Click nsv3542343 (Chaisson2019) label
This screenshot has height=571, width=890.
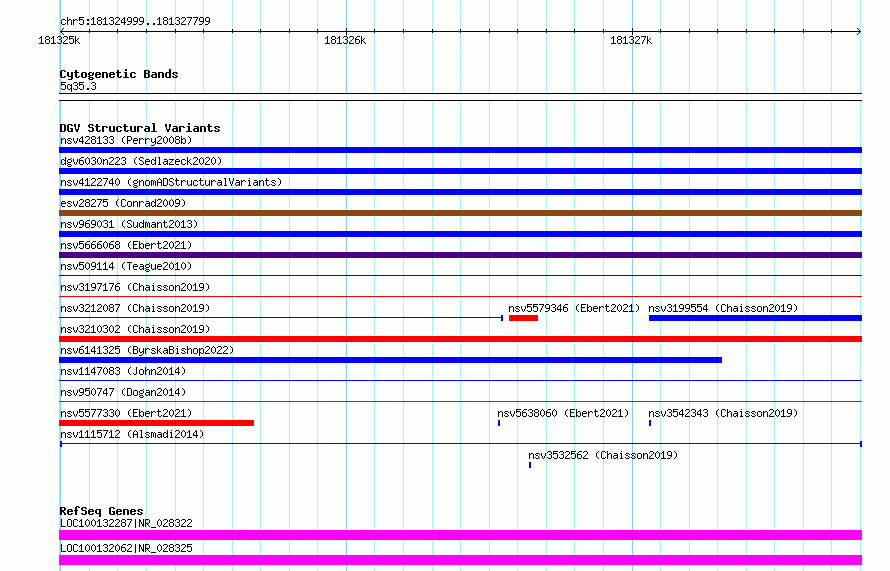(723, 413)
